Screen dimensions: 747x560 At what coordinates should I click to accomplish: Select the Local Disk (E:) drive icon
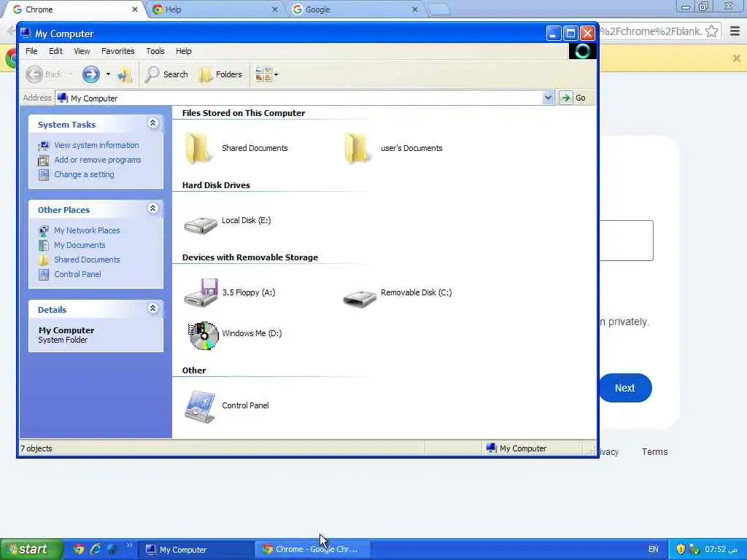pos(201,225)
